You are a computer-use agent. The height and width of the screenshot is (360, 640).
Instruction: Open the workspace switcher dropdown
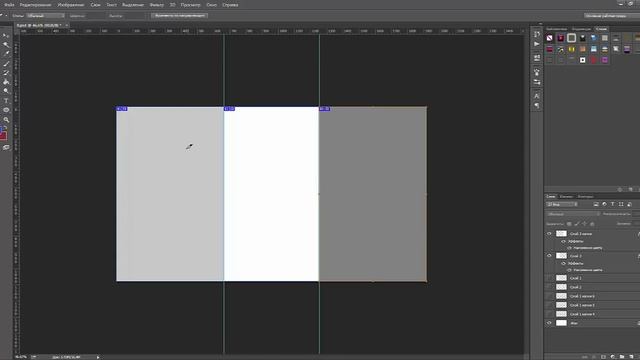[x=611, y=16]
